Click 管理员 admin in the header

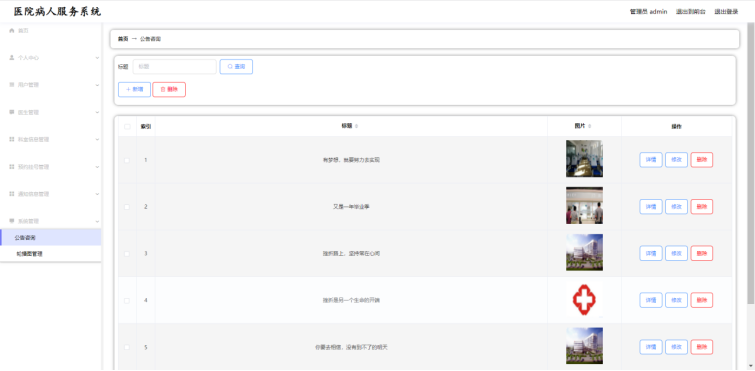click(x=648, y=12)
